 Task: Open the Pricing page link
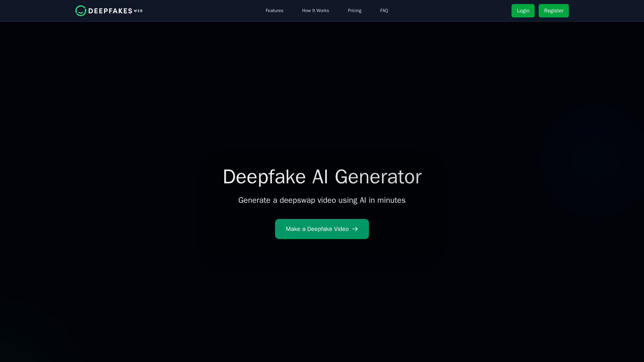pos(354,11)
